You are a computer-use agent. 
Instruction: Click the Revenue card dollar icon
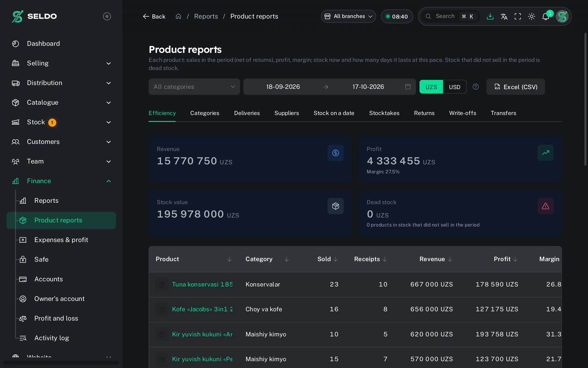[335, 153]
